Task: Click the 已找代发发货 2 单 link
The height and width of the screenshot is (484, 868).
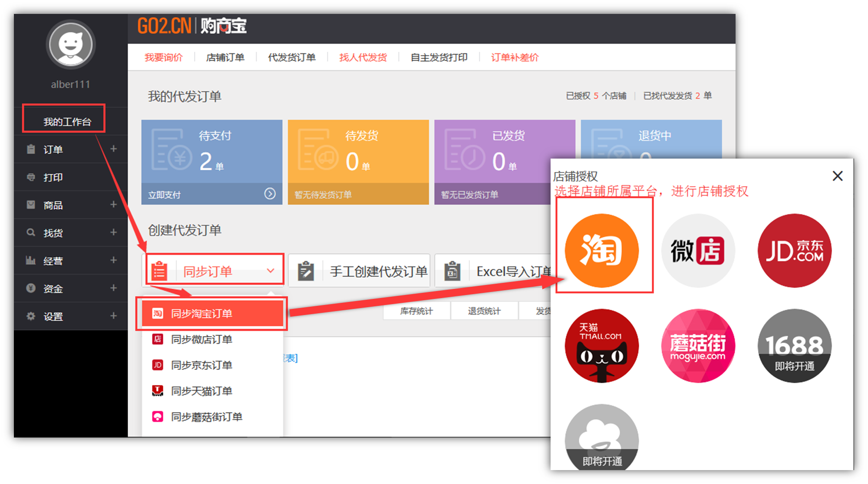Action: click(677, 96)
